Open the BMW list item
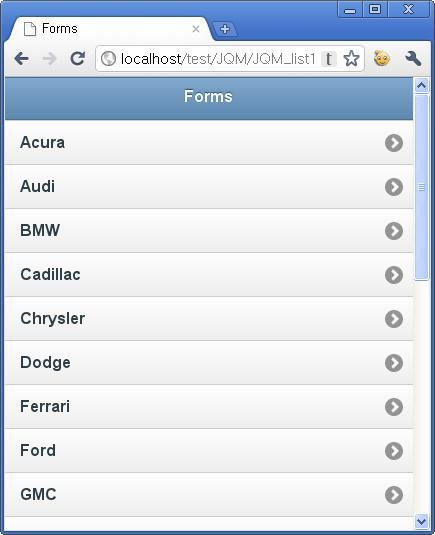This screenshot has height=535, width=435. (x=209, y=231)
